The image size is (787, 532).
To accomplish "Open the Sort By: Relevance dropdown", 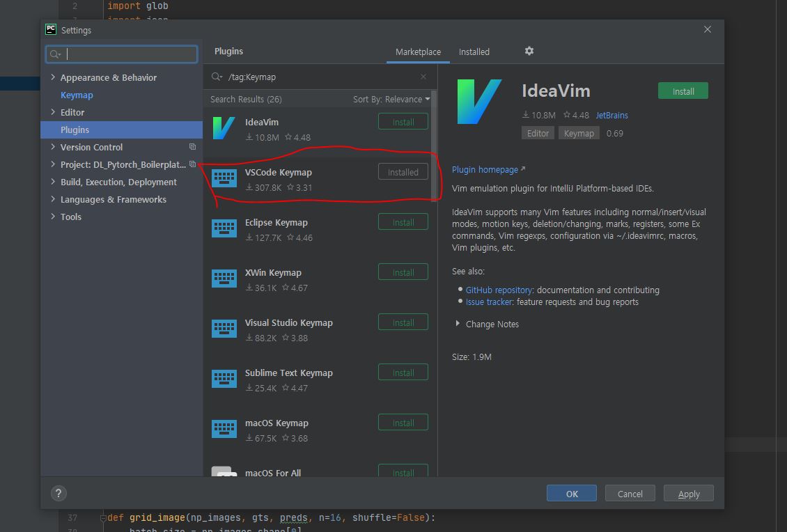I will (391, 100).
